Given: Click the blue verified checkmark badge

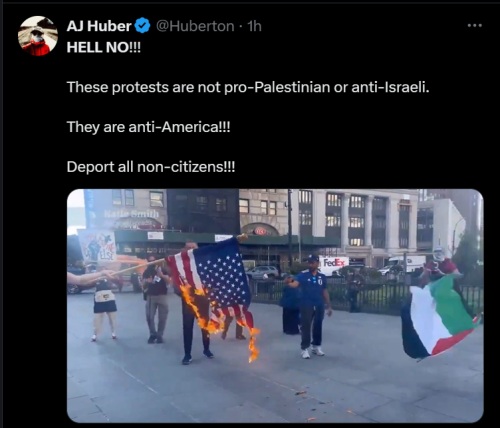Looking at the screenshot, I should (142, 26).
